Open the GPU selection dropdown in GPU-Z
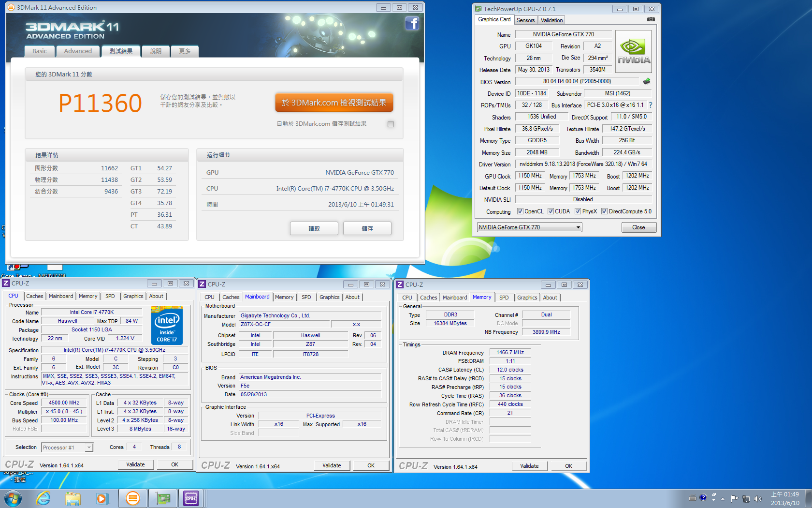Image resolution: width=812 pixels, height=508 pixels. [x=529, y=227]
